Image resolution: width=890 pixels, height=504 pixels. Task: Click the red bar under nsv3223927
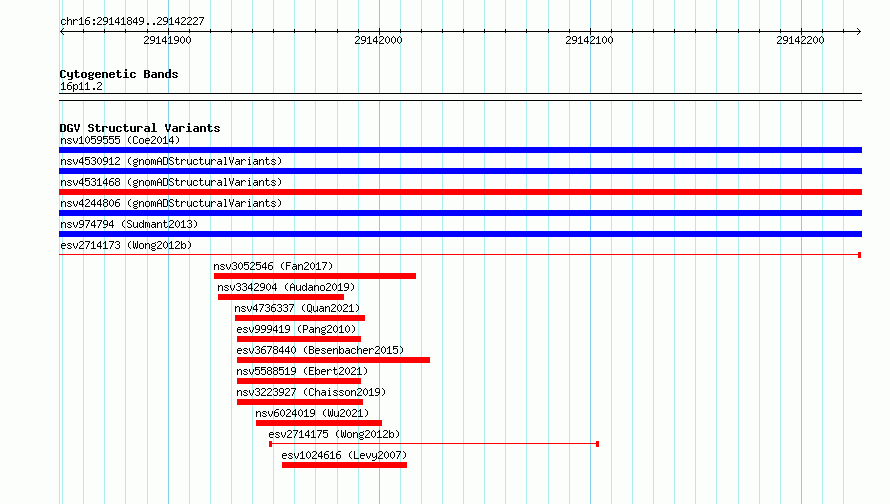pyautogui.click(x=300, y=402)
